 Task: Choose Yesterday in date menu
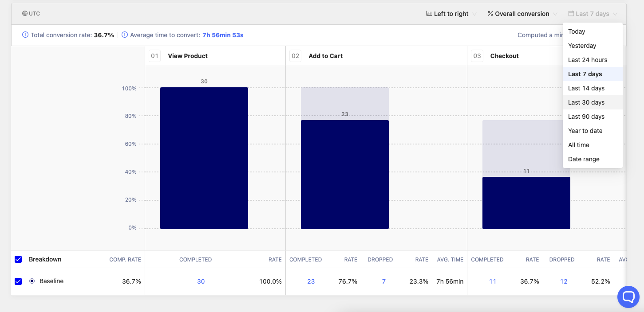click(582, 46)
